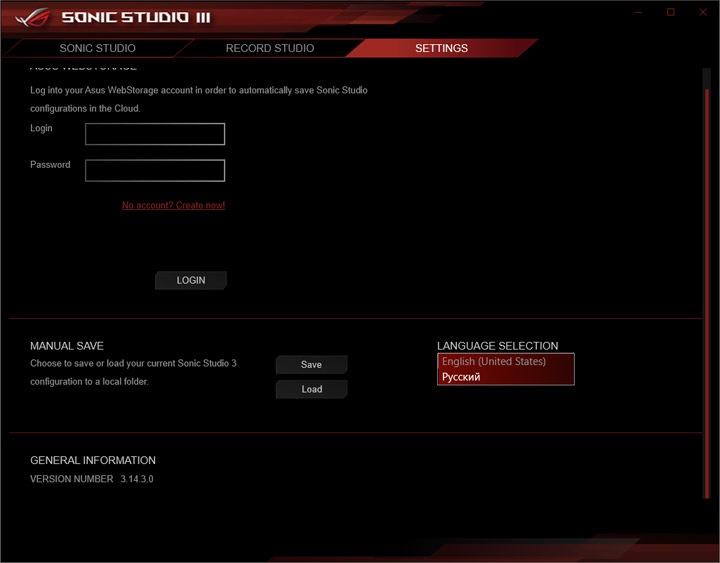
Task: Click the GENERAL INFORMATION heading
Action: tap(93, 460)
